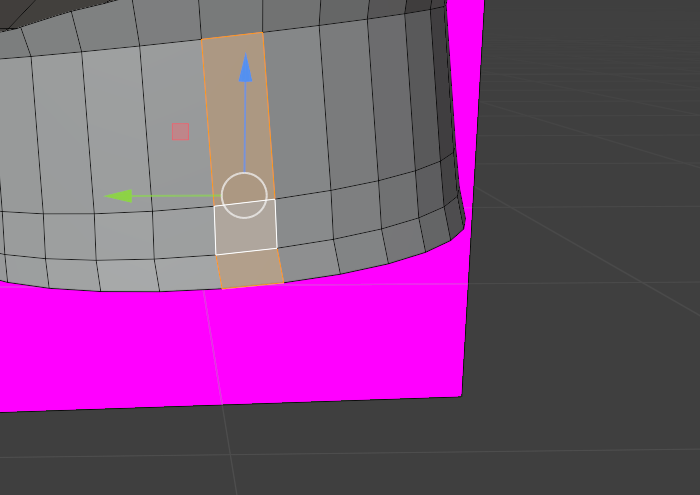This screenshot has width=700, height=495.
Task: Click the white circle at the gizmo center
Action: [x=244, y=194]
